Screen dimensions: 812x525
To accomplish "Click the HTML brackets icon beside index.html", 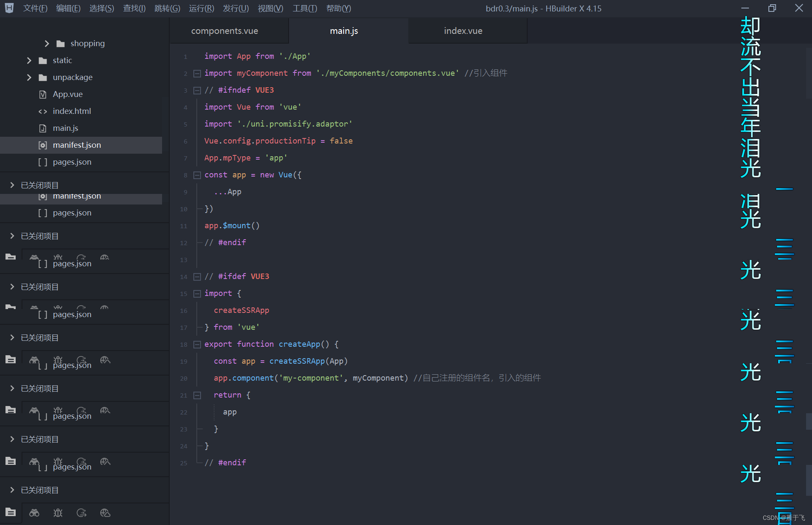I will point(43,111).
